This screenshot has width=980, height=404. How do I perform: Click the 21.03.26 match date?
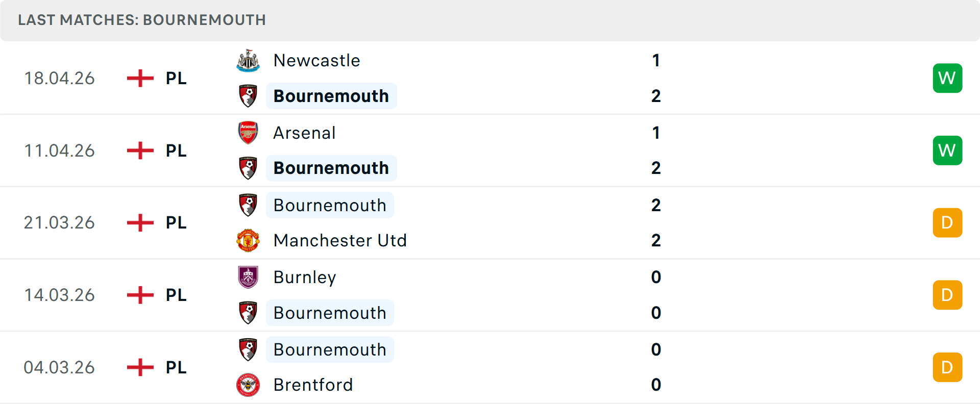click(59, 222)
